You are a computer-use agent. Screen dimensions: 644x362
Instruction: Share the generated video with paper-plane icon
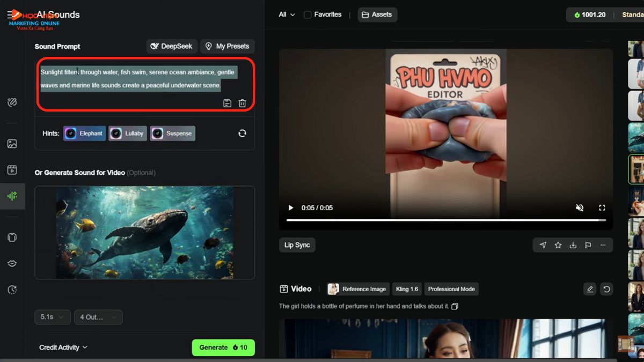click(x=543, y=245)
